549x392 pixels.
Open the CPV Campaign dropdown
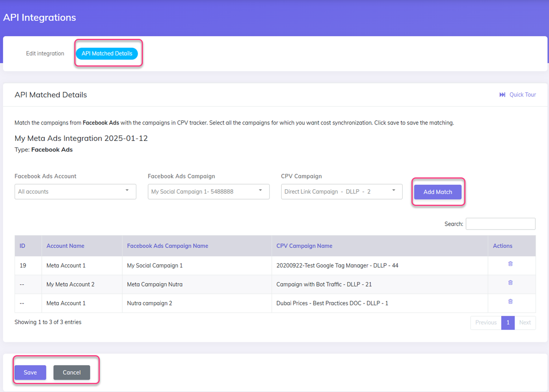pos(341,192)
